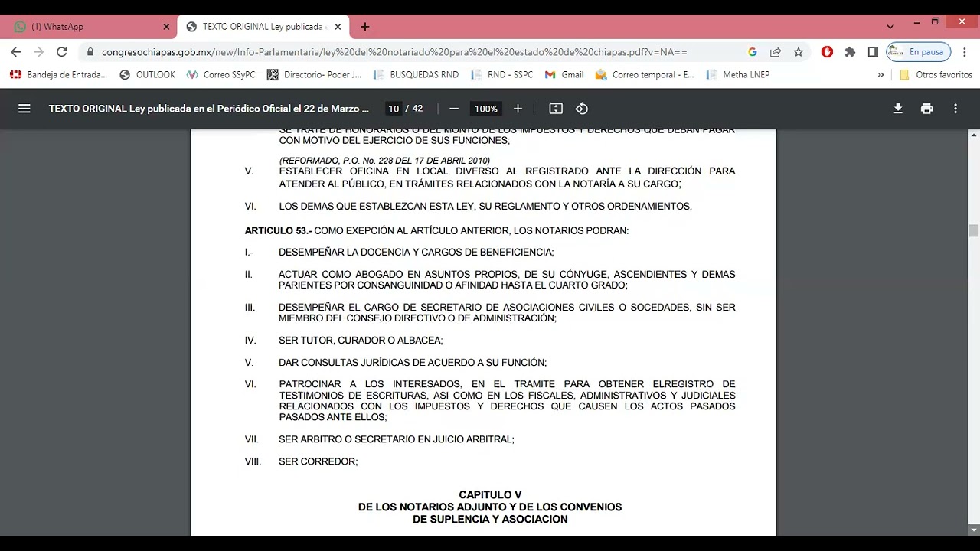Viewport: 980px width, 551px height.
Task: Click the ARTICULO 53.- heading text
Action: pos(278,230)
